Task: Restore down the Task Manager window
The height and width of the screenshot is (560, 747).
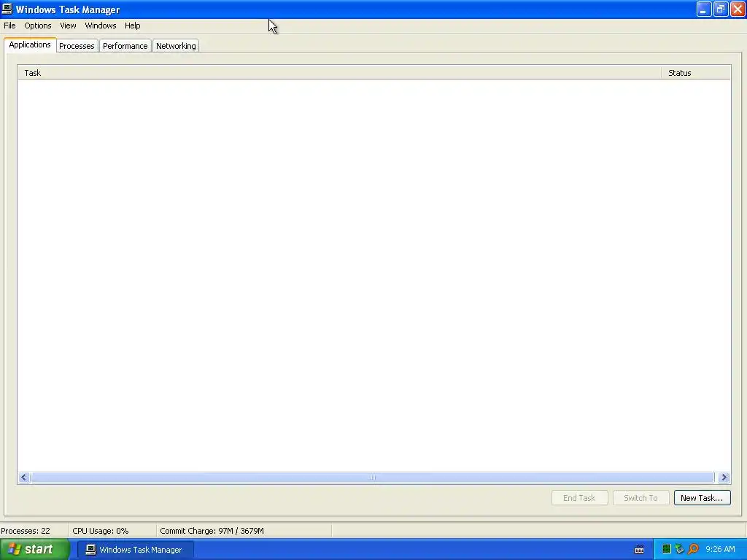Action: click(x=721, y=9)
